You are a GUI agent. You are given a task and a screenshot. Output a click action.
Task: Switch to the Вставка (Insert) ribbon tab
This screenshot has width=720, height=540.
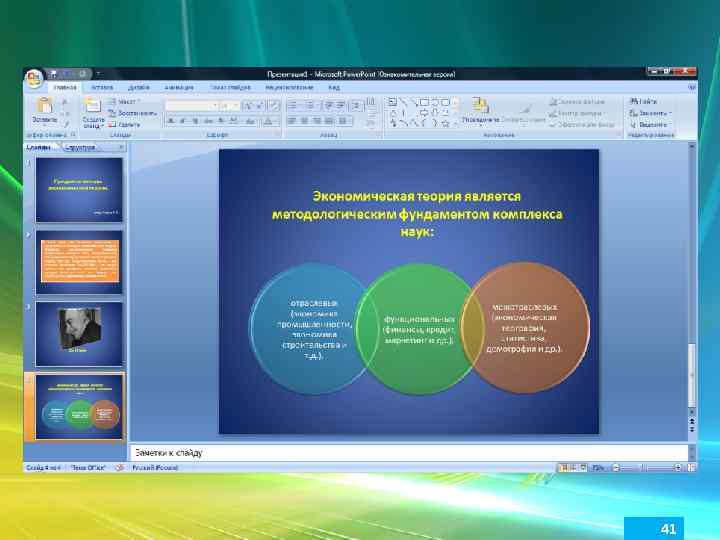click(x=102, y=87)
